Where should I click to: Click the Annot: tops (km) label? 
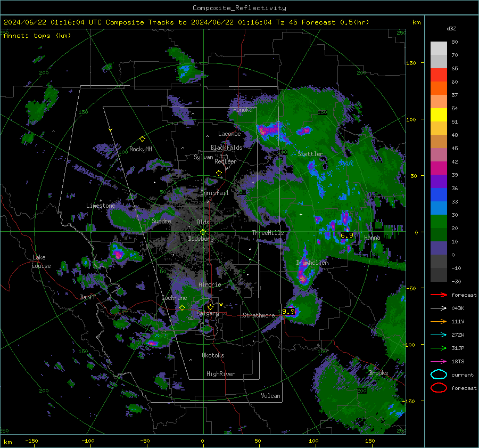(x=37, y=36)
